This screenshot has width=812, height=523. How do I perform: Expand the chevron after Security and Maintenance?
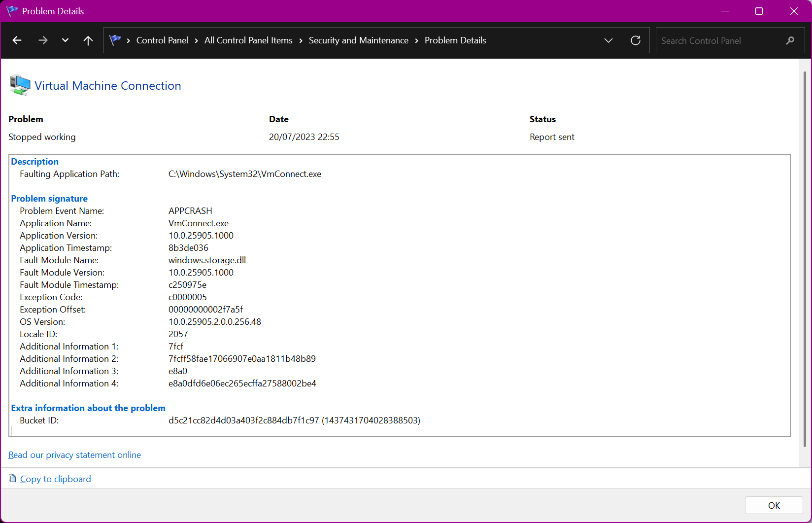tap(417, 40)
